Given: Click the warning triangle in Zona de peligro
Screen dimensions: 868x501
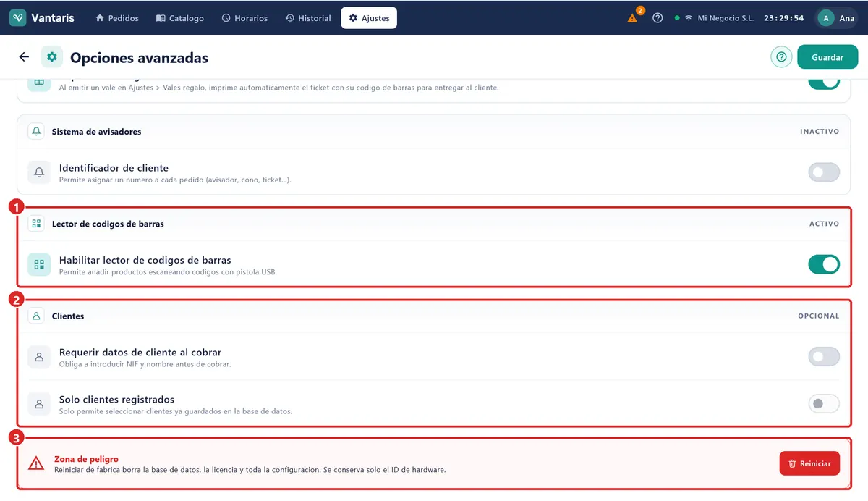Looking at the screenshot, I should [36, 463].
